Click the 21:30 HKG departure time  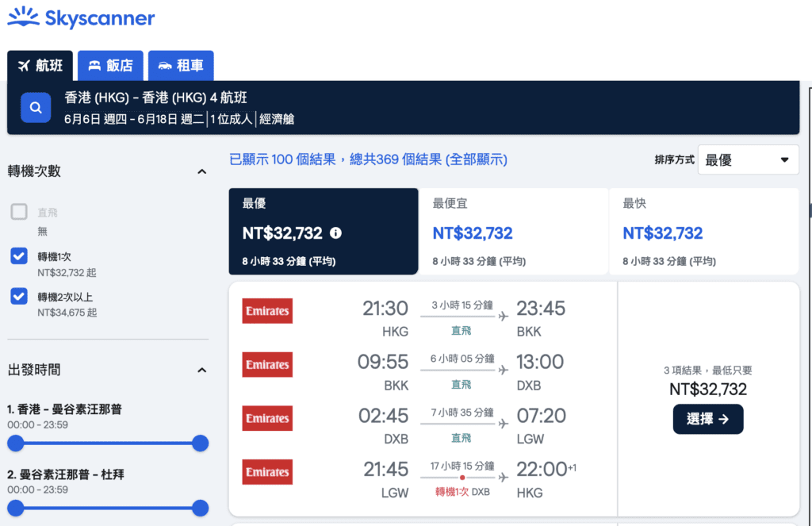click(x=385, y=309)
